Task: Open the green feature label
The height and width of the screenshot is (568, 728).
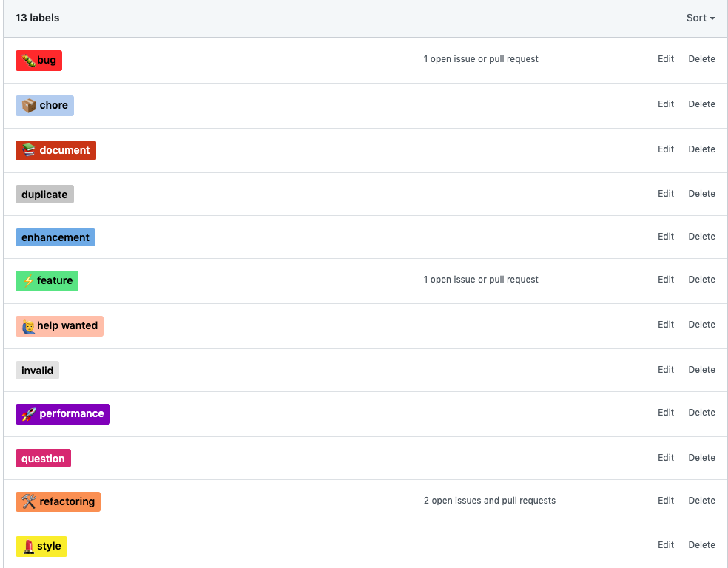Action: tap(47, 281)
